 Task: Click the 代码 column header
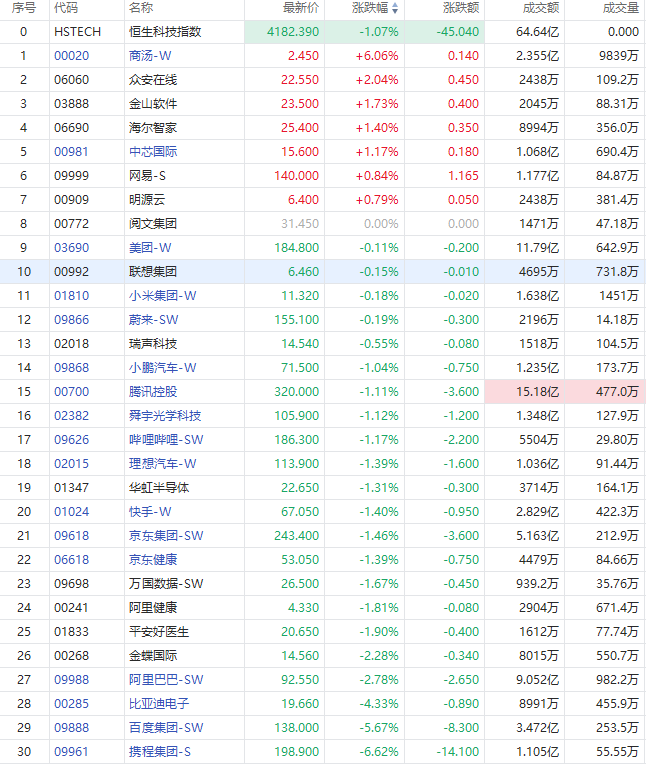click(x=66, y=8)
